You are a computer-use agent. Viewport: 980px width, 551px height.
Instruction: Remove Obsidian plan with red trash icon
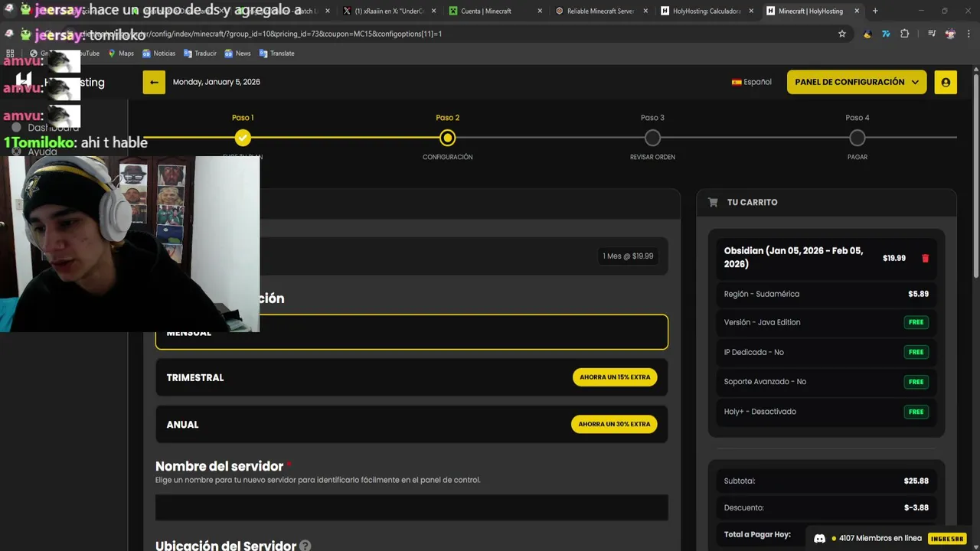click(925, 259)
